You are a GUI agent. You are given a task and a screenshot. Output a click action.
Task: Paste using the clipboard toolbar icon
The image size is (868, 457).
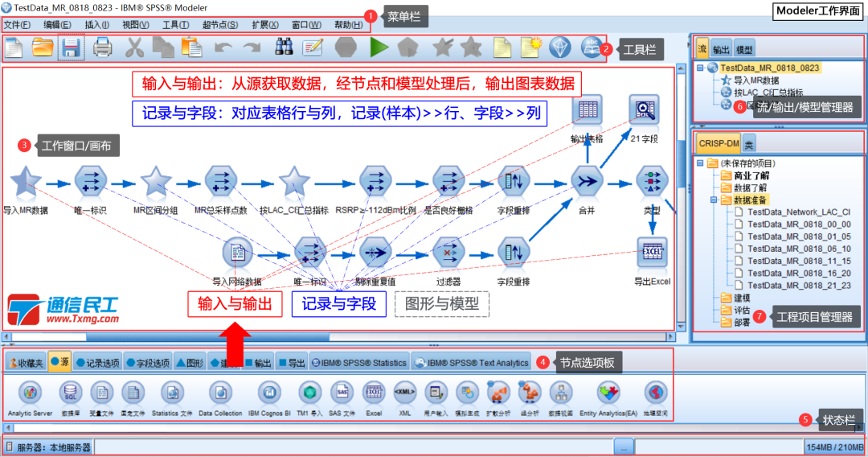click(191, 47)
